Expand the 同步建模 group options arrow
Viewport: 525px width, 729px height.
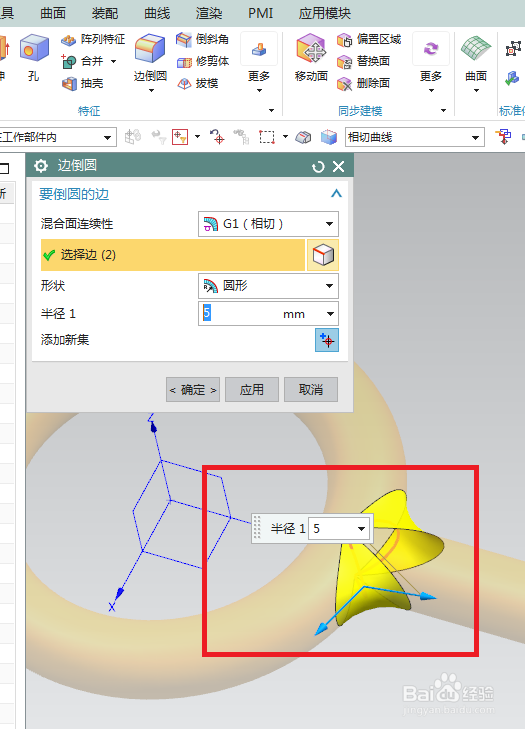point(443,111)
